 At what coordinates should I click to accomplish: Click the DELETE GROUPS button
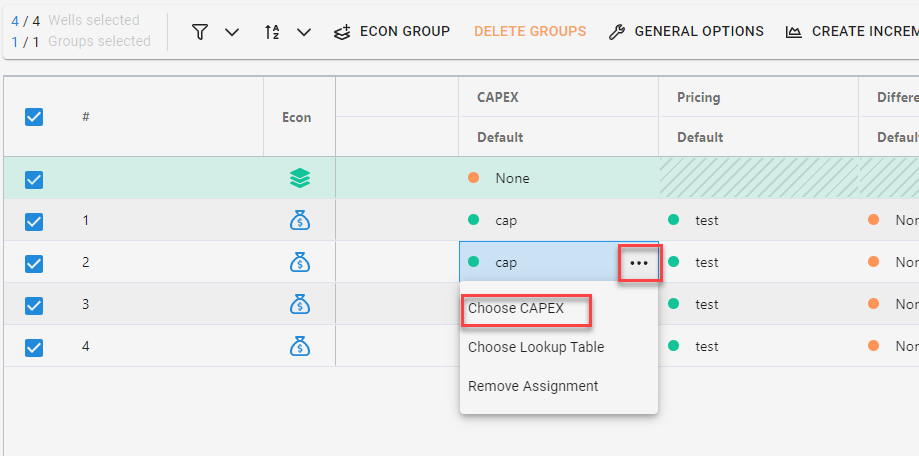click(530, 32)
